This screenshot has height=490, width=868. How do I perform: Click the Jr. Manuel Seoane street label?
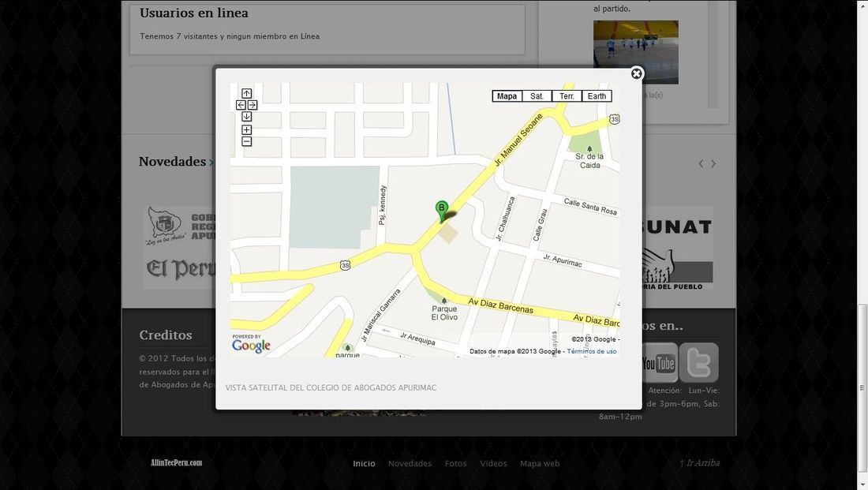tap(518, 140)
